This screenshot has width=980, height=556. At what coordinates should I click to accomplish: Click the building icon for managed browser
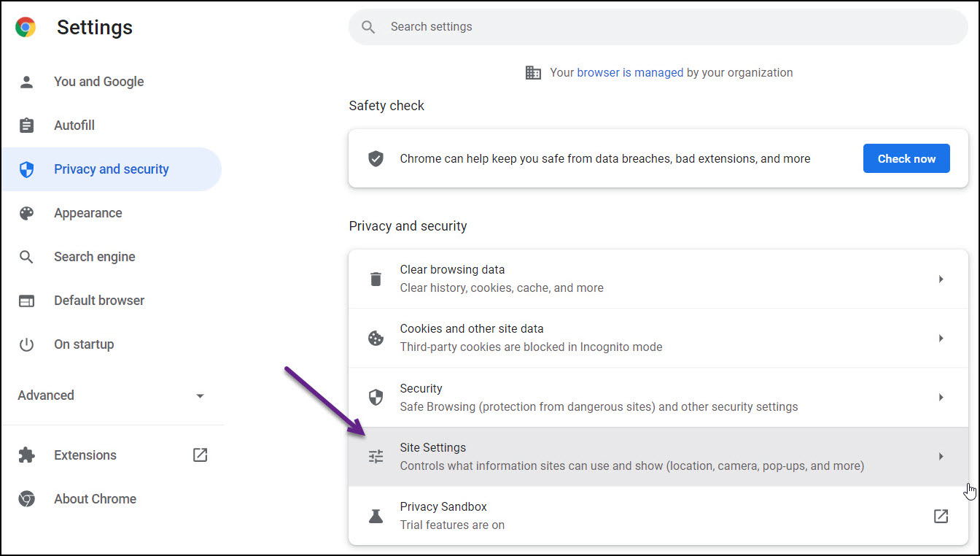coord(533,72)
